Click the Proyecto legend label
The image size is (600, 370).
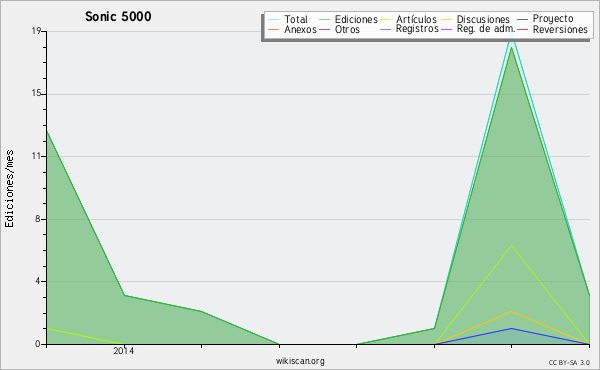(x=553, y=19)
